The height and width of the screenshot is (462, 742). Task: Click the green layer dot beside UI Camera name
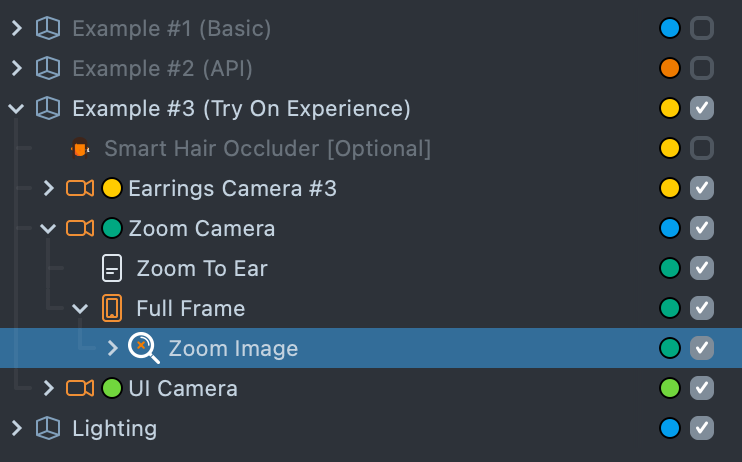(112, 388)
